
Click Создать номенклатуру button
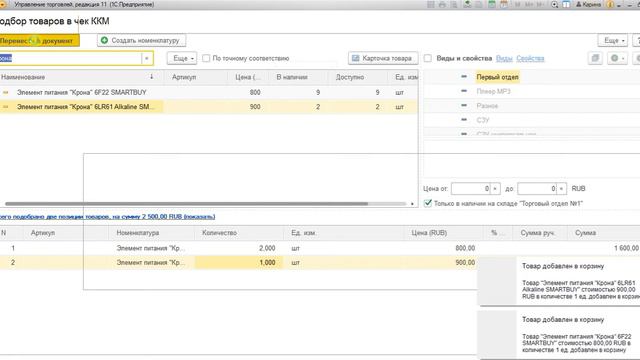tap(141, 40)
